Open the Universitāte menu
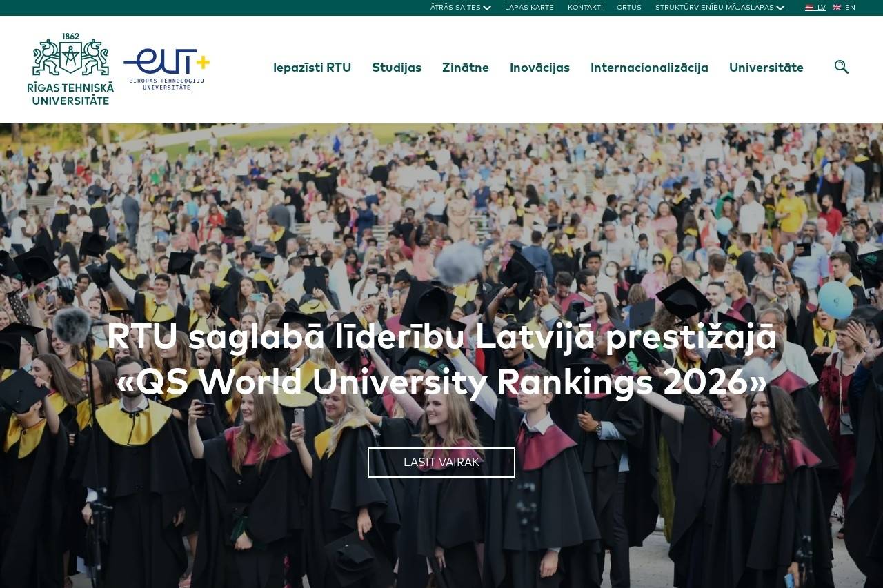Image resolution: width=883 pixels, height=588 pixels. (766, 68)
